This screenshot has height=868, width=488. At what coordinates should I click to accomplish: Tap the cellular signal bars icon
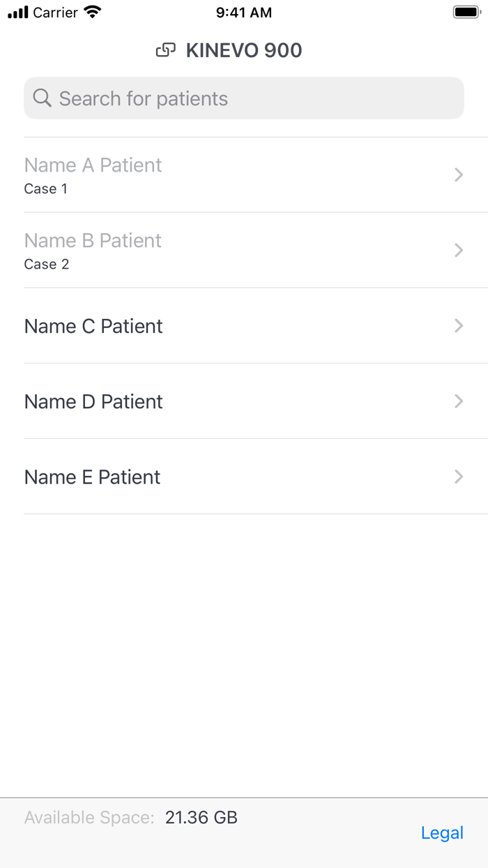pyautogui.click(x=18, y=12)
